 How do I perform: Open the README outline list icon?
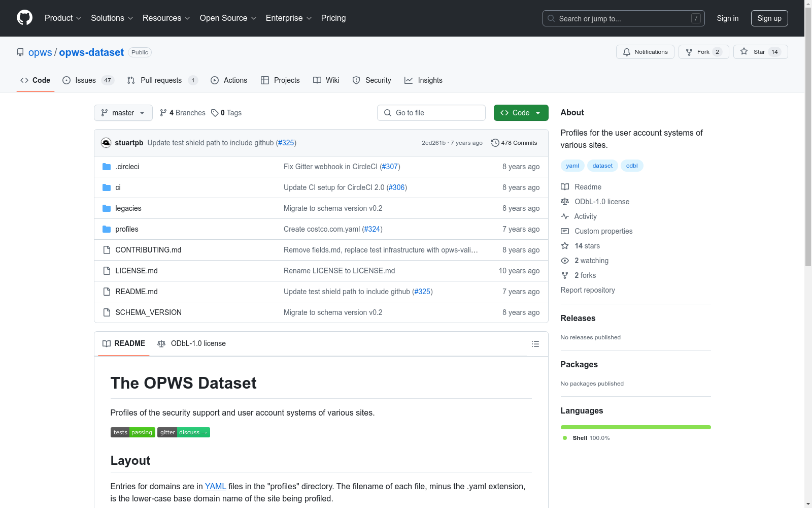pyautogui.click(x=535, y=344)
